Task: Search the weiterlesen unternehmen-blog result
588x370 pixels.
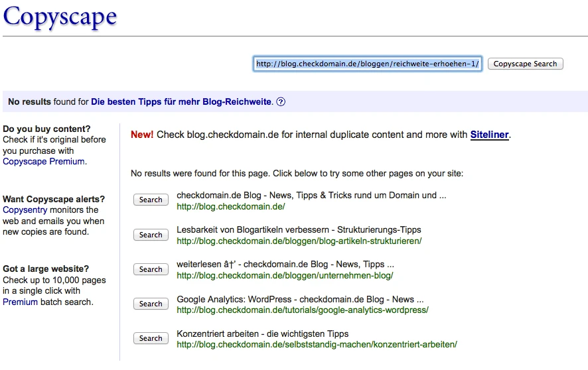Action: pos(151,269)
